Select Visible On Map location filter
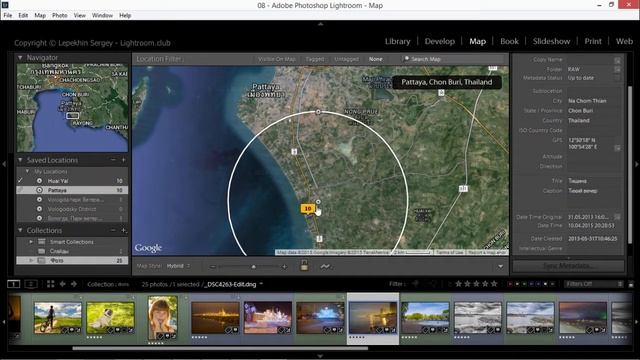 click(x=277, y=59)
